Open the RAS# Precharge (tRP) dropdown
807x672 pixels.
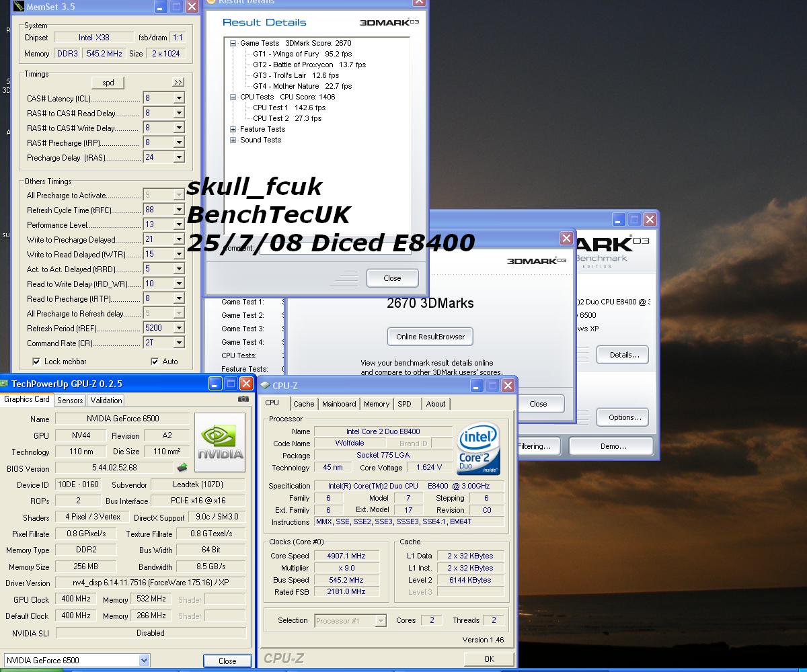coord(179,142)
